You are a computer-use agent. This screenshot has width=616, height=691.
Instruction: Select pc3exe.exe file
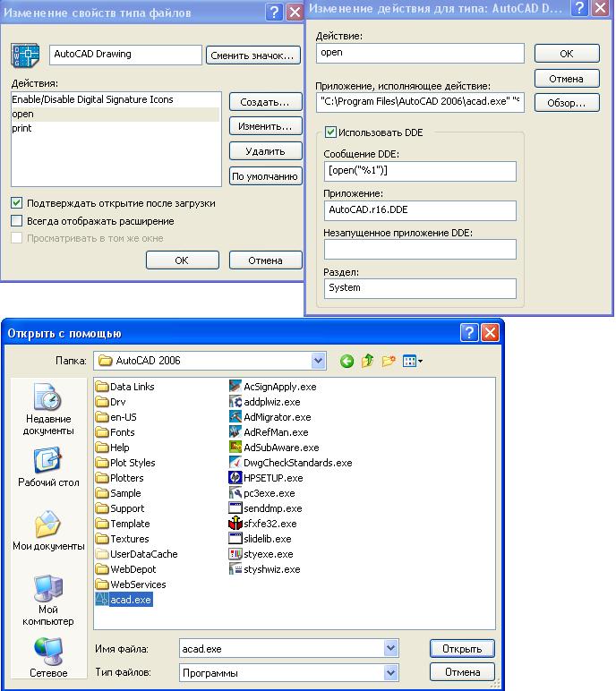pyautogui.click(x=262, y=493)
